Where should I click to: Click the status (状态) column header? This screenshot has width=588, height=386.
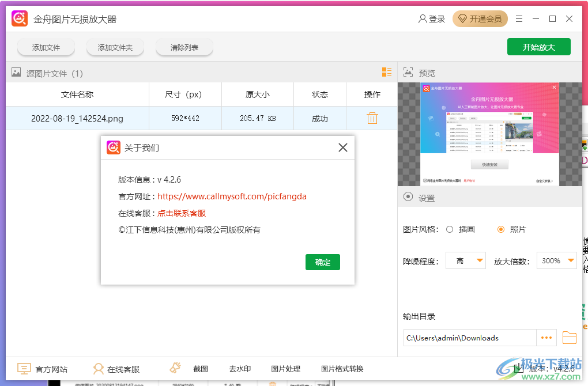(320, 94)
